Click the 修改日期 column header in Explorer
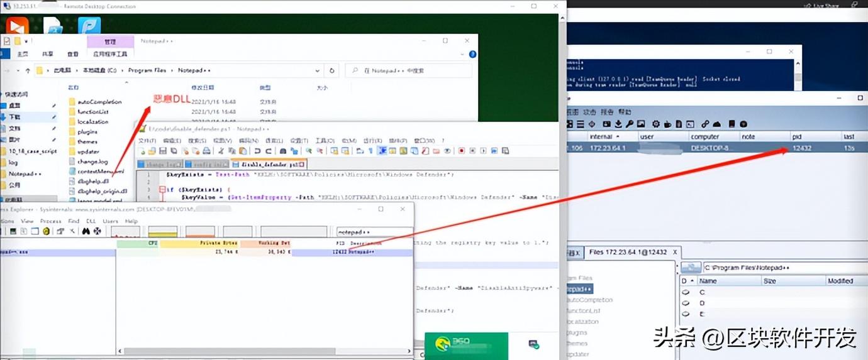868x360 pixels. click(x=203, y=87)
